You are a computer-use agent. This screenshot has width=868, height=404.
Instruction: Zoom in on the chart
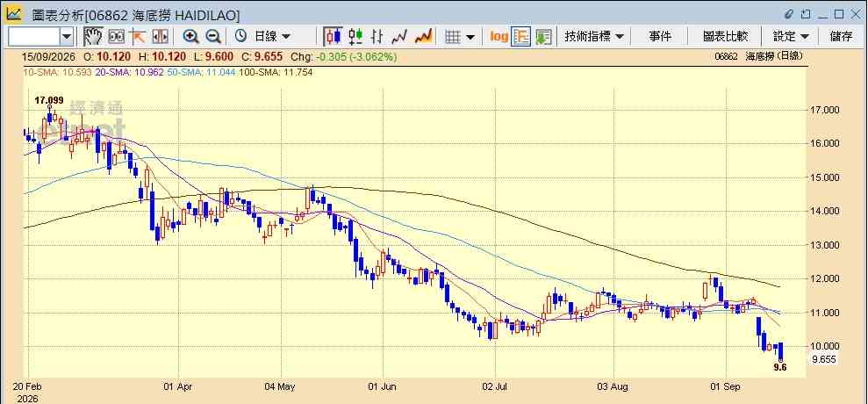pyautogui.click(x=191, y=37)
